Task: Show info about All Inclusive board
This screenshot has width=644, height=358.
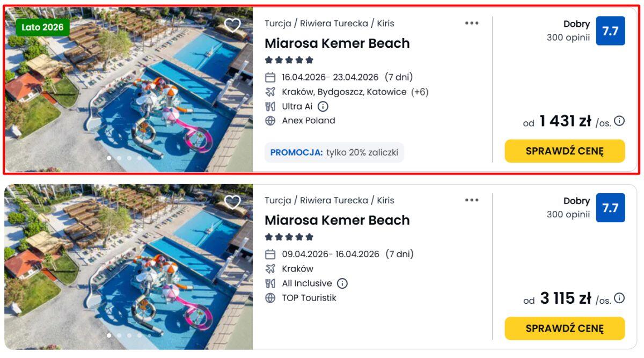Action: [342, 283]
